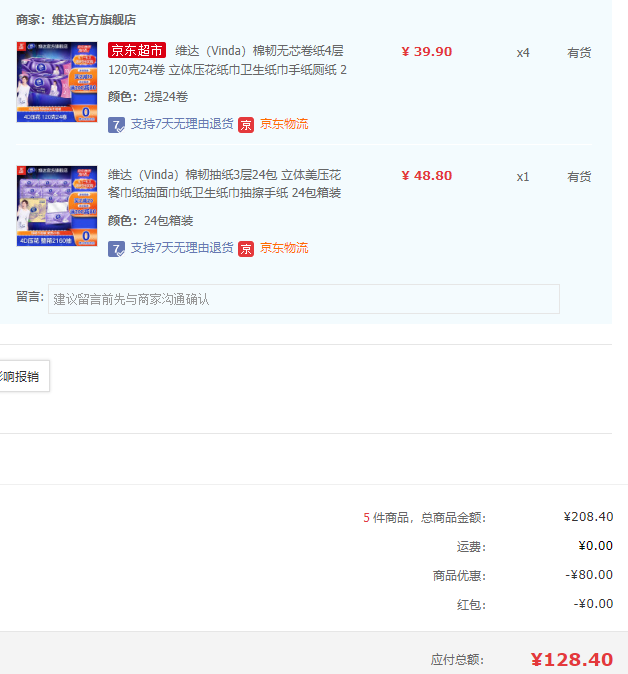This screenshot has width=628, height=674.
Task: Click 京东物流 label on the 抽纸 item
Action: tap(284, 248)
